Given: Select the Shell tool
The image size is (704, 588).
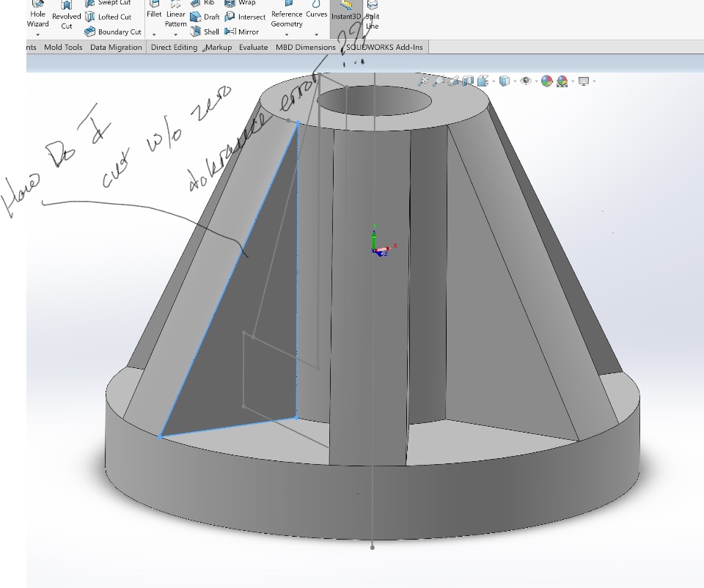Looking at the screenshot, I should (x=205, y=32).
